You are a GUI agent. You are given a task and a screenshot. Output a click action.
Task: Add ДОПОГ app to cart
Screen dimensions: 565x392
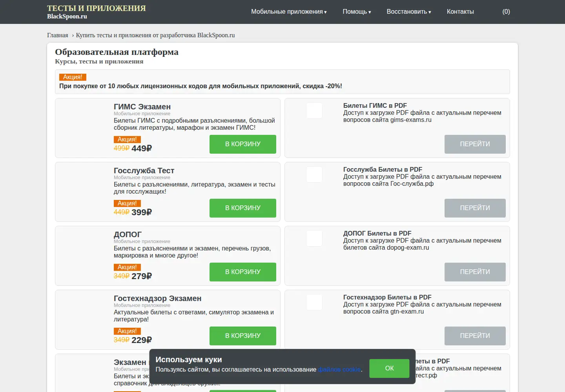click(243, 272)
